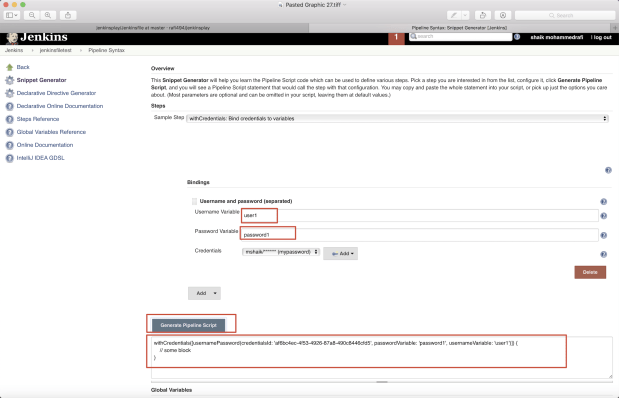Expand the credentials Add dropdown button

pos(340,253)
